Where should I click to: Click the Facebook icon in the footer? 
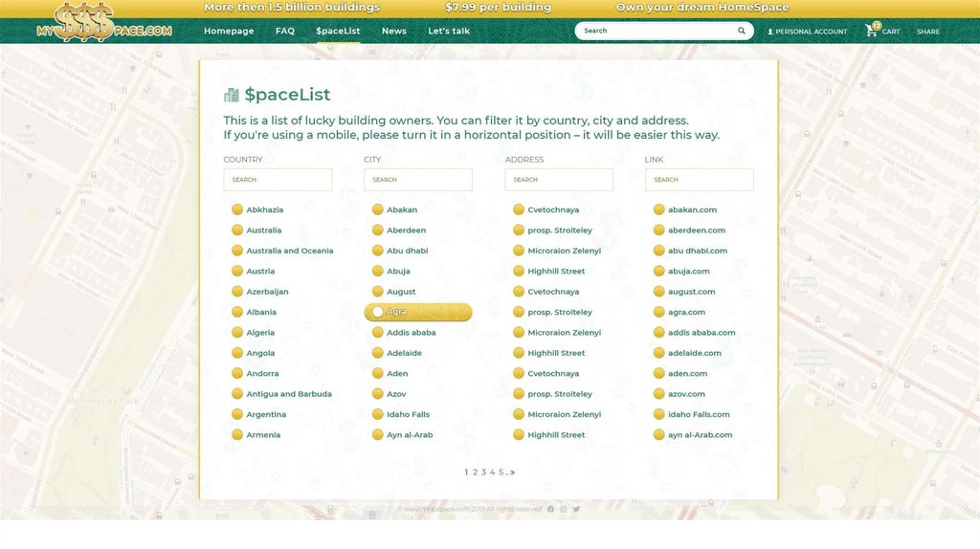coord(550,509)
